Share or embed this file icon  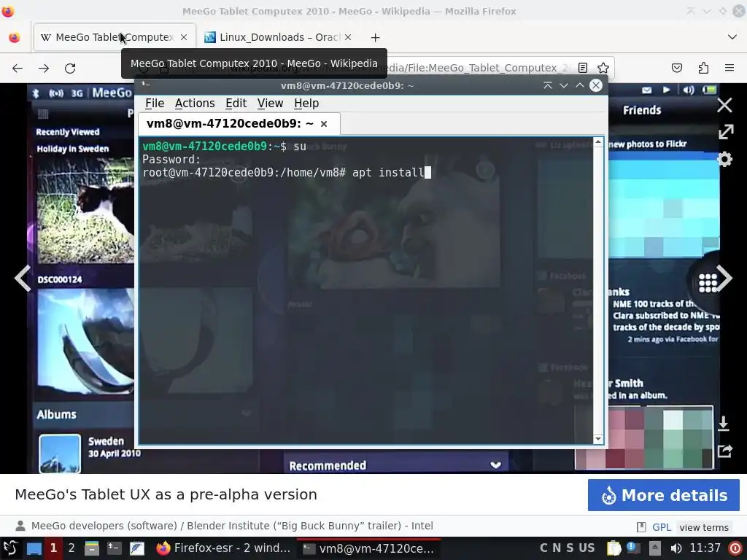coord(724,451)
